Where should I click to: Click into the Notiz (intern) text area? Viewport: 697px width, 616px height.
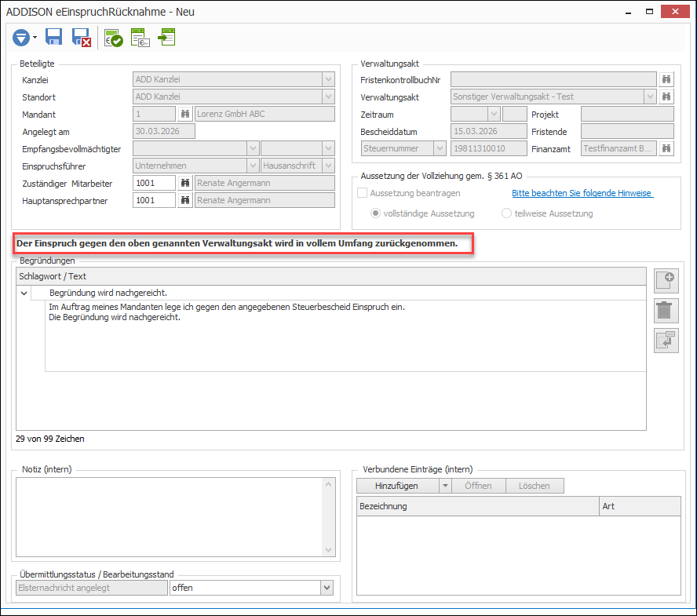click(x=170, y=517)
